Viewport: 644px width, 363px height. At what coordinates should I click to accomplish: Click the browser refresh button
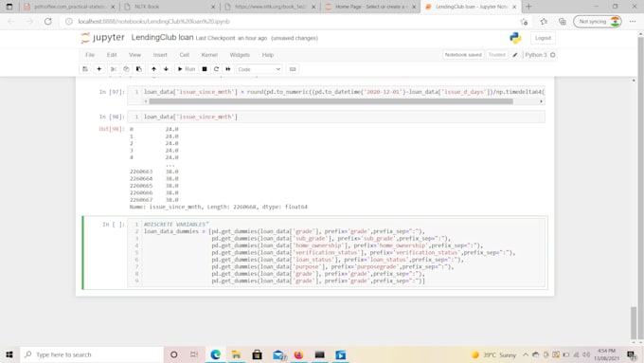tap(48, 22)
